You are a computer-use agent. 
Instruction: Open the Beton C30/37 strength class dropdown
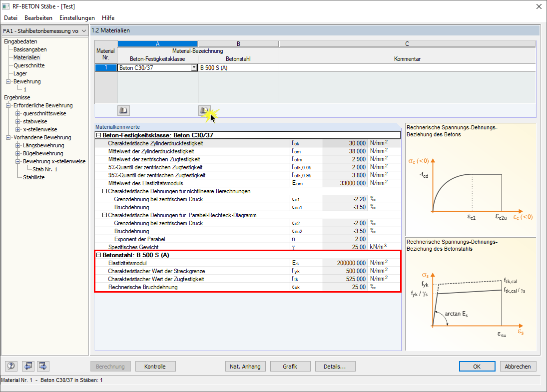click(194, 67)
